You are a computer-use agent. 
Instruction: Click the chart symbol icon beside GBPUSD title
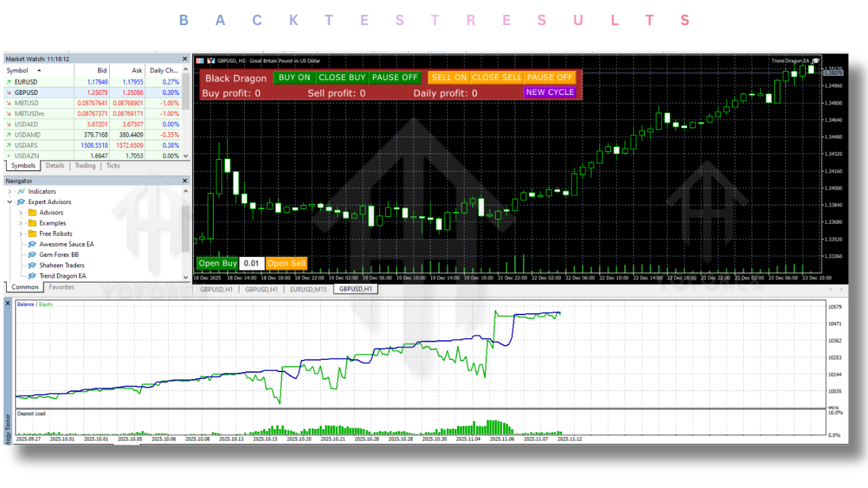[211, 60]
